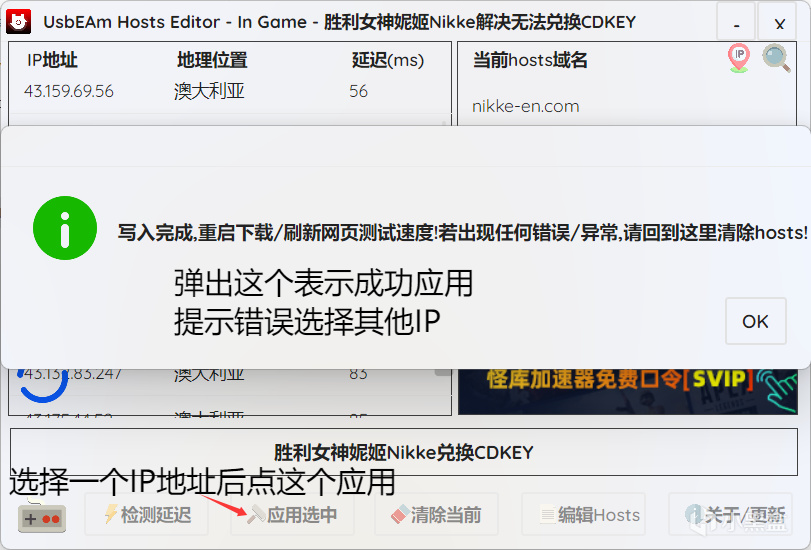Viewport: 811px width, 550px height.
Task: Click the nikke-en.com hosts domain
Action: 525,106
